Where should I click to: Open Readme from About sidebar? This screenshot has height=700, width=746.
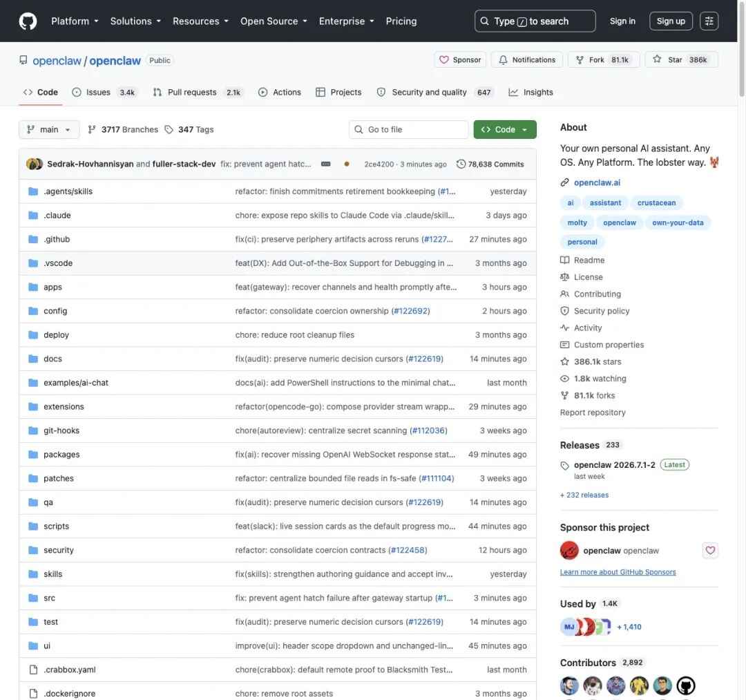click(x=583, y=261)
